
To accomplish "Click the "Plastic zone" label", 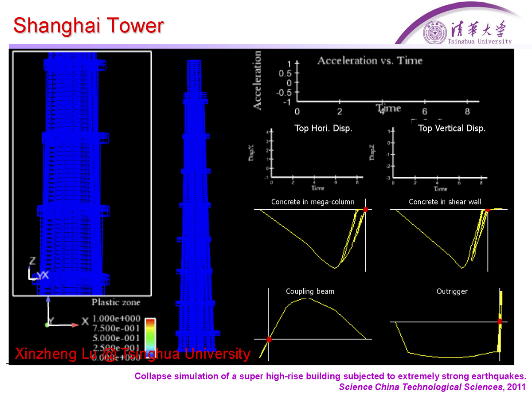I will click(x=116, y=302).
